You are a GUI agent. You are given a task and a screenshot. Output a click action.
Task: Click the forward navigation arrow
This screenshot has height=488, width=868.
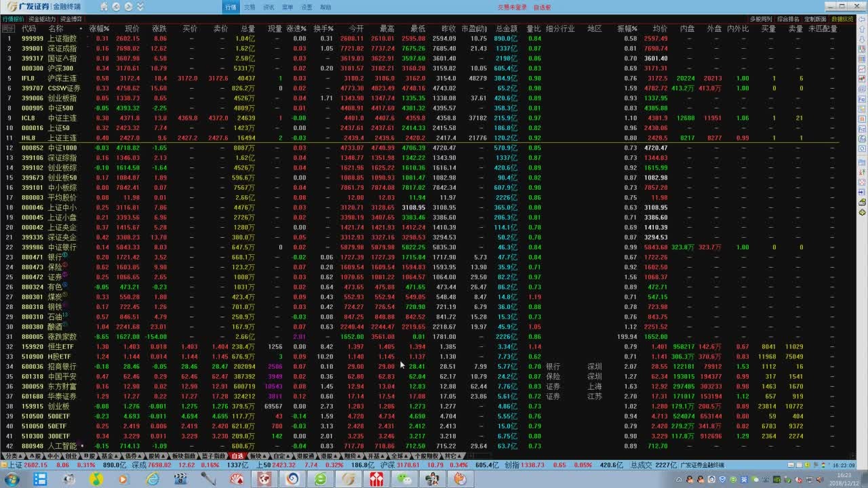(128, 7)
